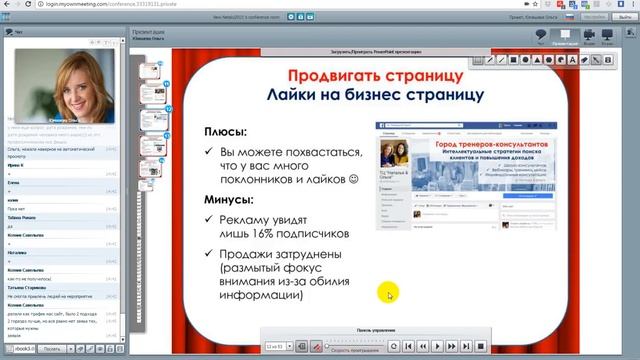Image resolution: width=640 pixels, height=360 pixels.
Task: Click the 'Загрузить/Проиграть PowerPoint презентацию' bar
Action: pyautogui.click(x=376, y=52)
